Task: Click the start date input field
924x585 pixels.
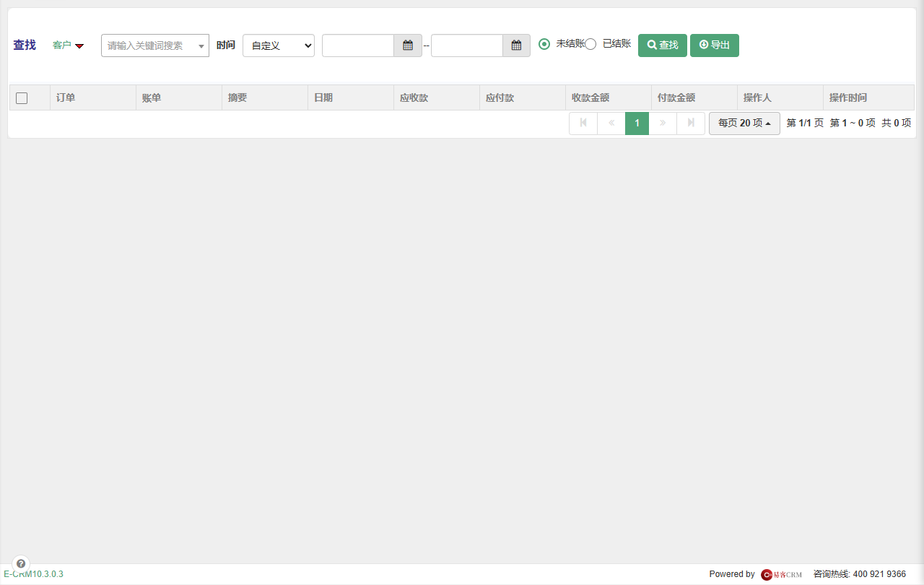Action: (x=358, y=45)
